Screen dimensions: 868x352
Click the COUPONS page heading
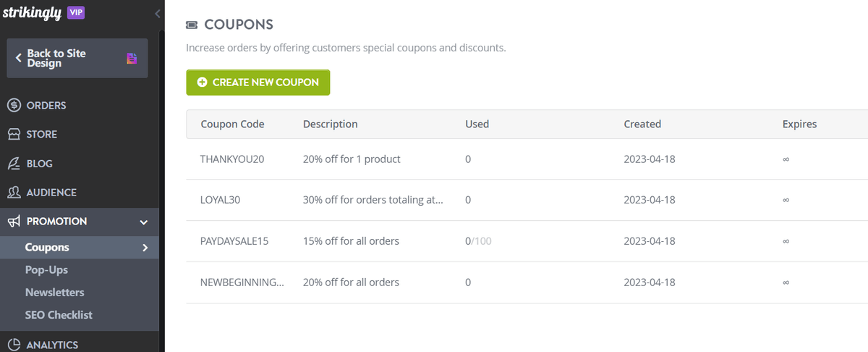point(239,25)
